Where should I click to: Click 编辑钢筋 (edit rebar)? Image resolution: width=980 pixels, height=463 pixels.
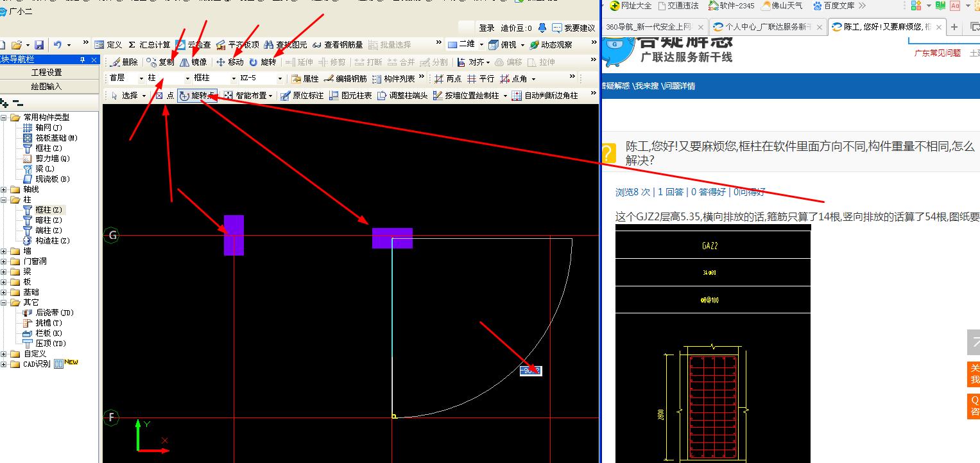(345, 79)
